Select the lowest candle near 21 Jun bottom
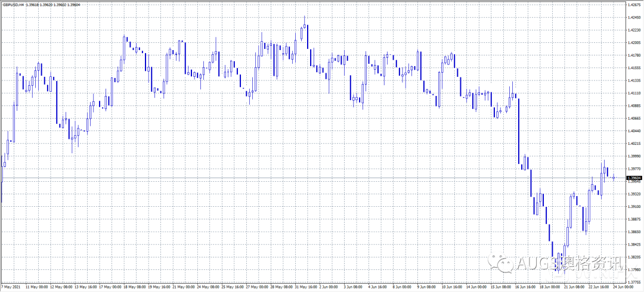Screen dimensions: 644x292 pos(558,262)
